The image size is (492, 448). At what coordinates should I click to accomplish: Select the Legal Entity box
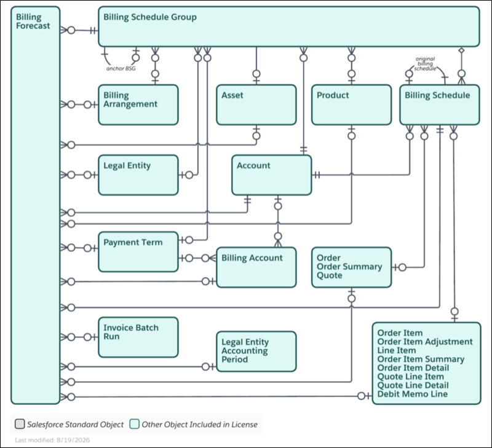(x=138, y=175)
